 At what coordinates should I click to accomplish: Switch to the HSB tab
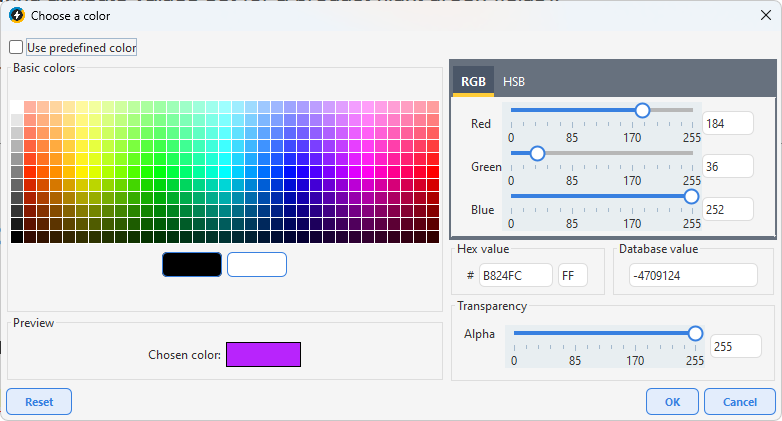[x=514, y=82]
